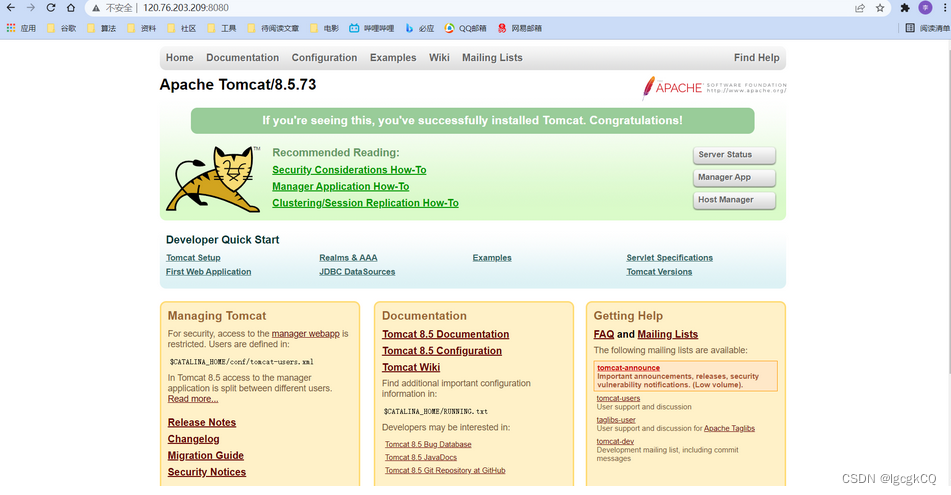Open the Tomcat Wiki link

click(x=411, y=367)
